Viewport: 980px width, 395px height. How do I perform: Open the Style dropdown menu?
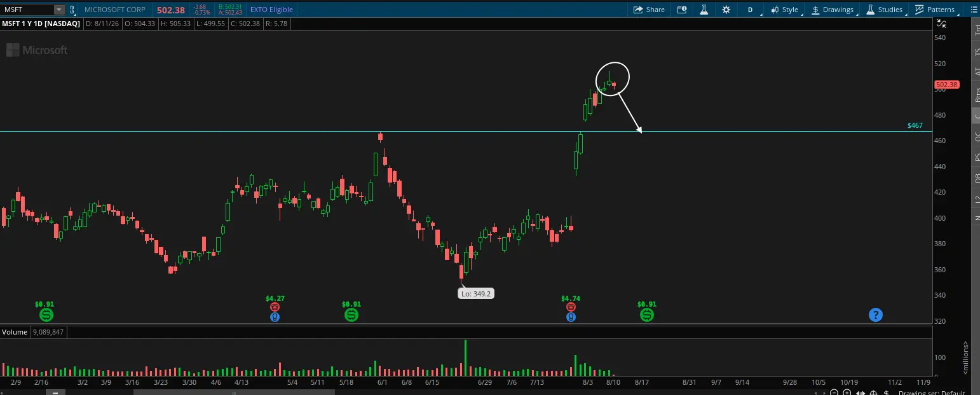pos(785,10)
